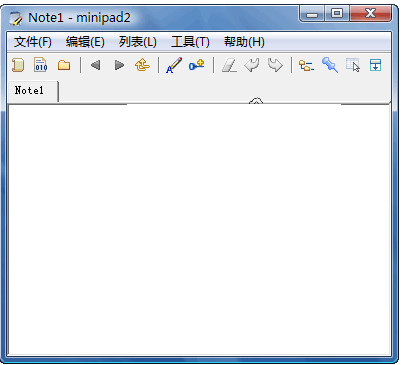The image size is (402, 365).
Task: Minimize the minipad2 window
Action: (x=312, y=14)
